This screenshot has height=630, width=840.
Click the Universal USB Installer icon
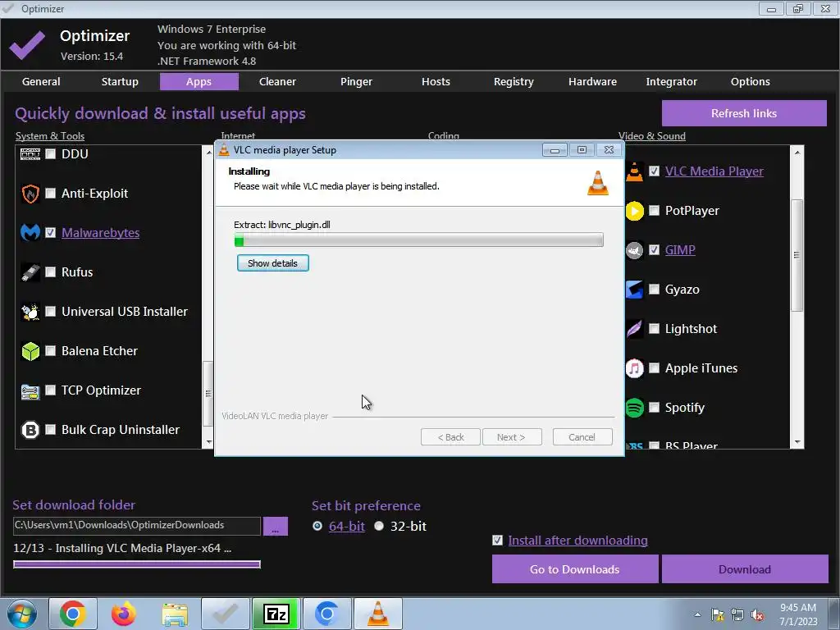[30, 311]
